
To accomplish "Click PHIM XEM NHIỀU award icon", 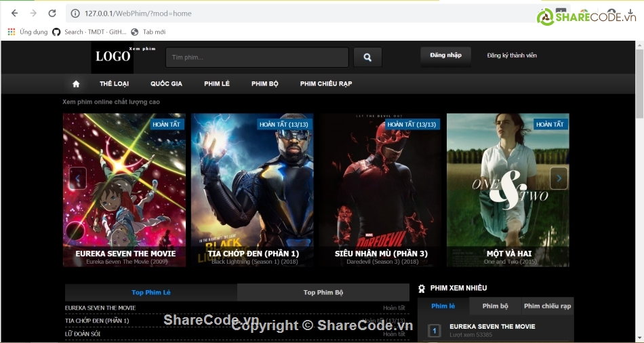I will click(x=422, y=288).
